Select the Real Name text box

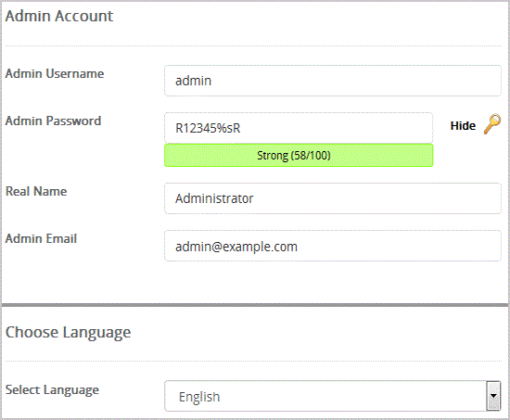click(332, 198)
